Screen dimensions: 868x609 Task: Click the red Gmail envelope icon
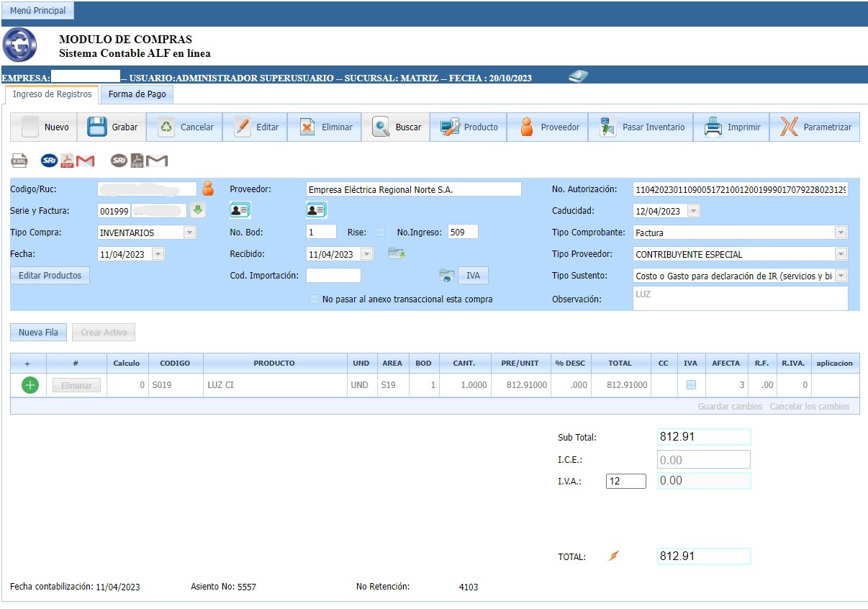(86, 161)
